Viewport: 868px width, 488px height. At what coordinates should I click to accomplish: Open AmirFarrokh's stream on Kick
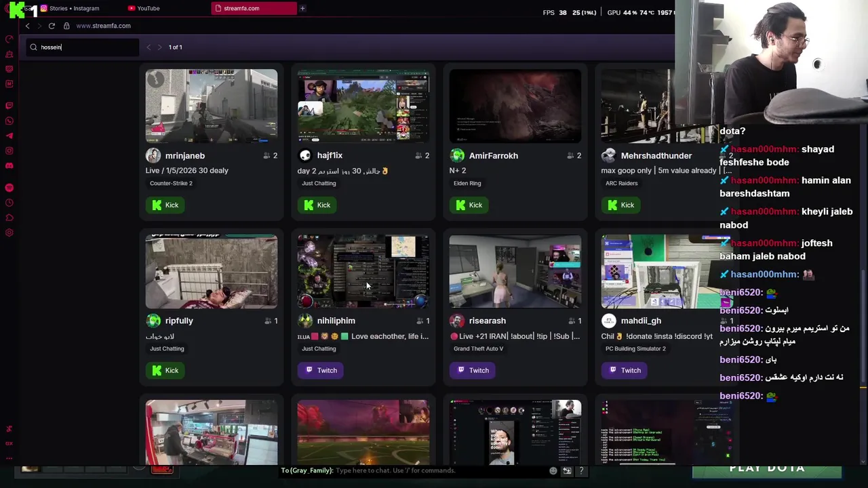(469, 205)
